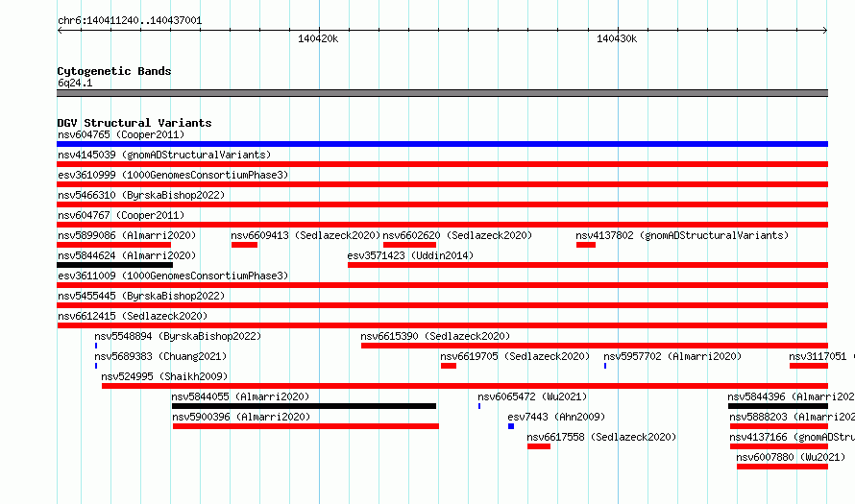Click the small red bar under nsv4137802
The image size is (855, 504).
[586, 245]
